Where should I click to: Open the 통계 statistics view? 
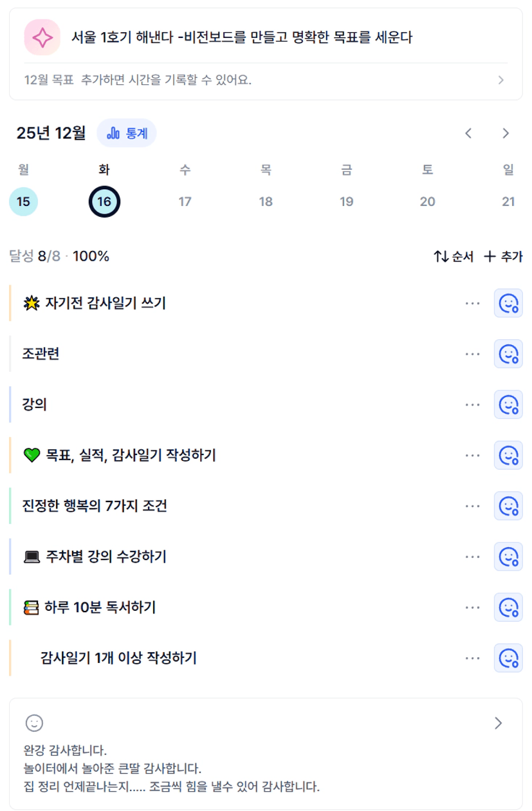pyautogui.click(x=127, y=133)
